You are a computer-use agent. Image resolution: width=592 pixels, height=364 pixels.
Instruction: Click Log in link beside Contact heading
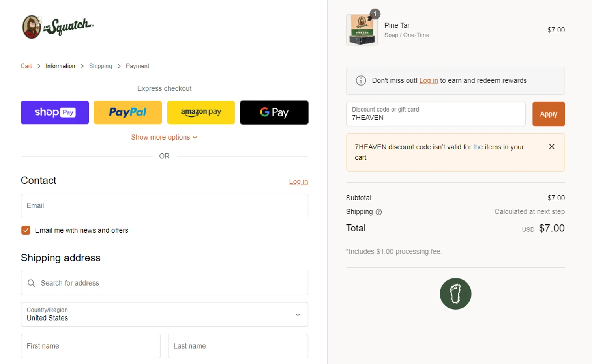(x=298, y=181)
